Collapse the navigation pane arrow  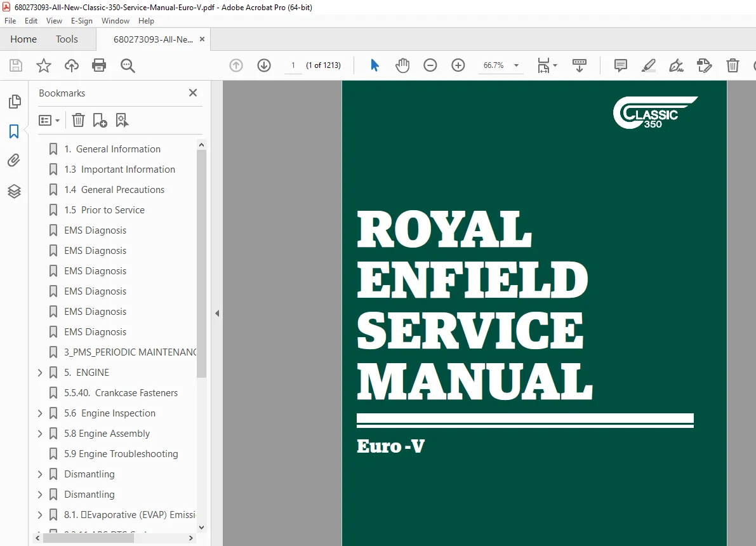click(x=217, y=313)
